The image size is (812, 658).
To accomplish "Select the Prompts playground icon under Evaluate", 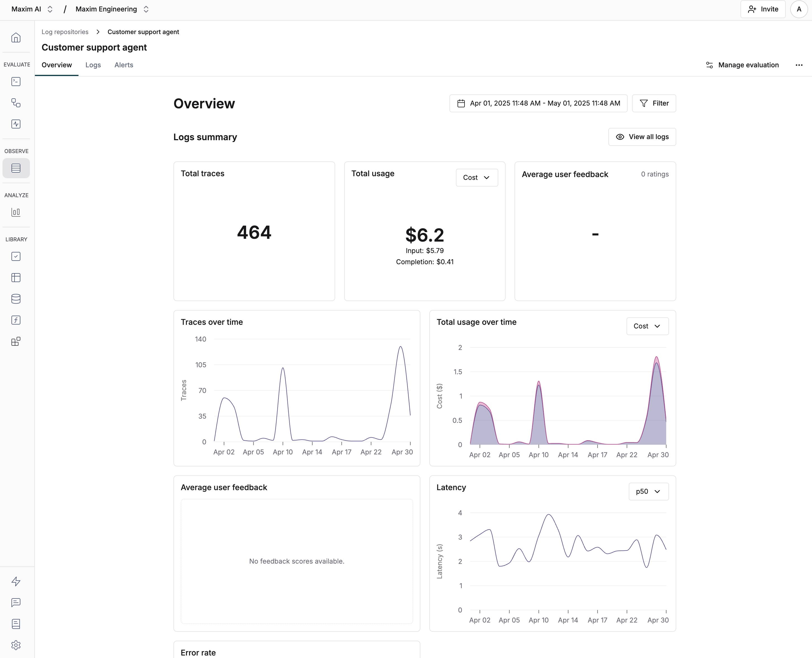I will (x=16, y=82).
